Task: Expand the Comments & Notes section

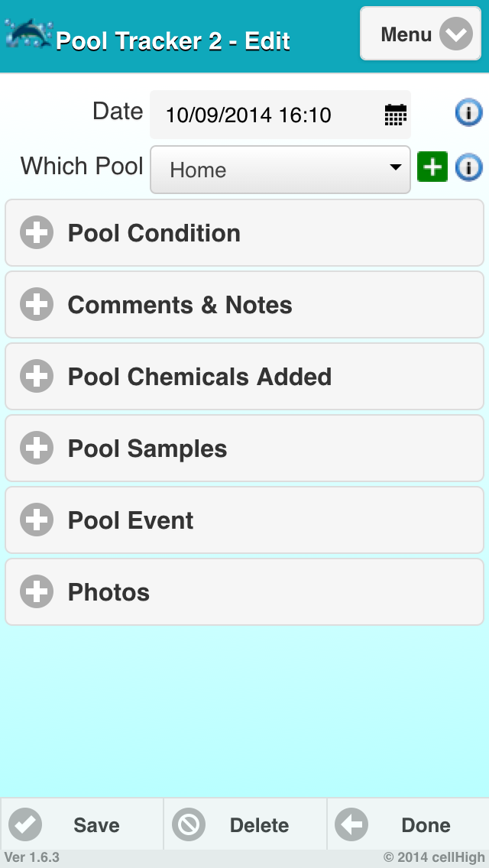Action: (244, 305)
